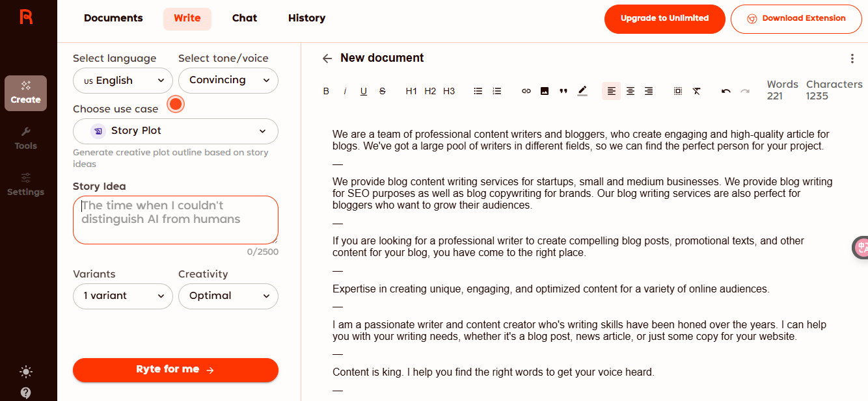Insert a link into the document
The width and height of the screenshot is (868, 401).
click(526, 91)
